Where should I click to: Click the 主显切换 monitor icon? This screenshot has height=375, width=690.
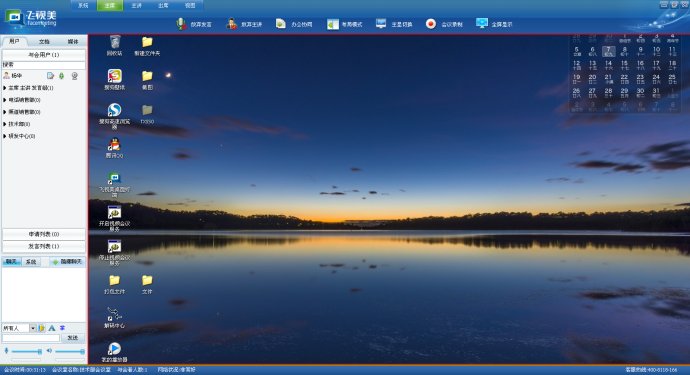coord(381,24)
